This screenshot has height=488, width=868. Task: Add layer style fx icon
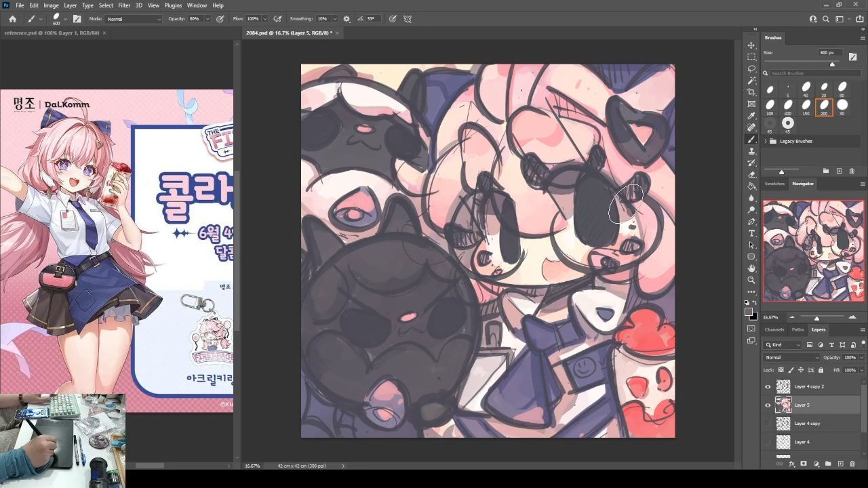click(x=791, y=464)
